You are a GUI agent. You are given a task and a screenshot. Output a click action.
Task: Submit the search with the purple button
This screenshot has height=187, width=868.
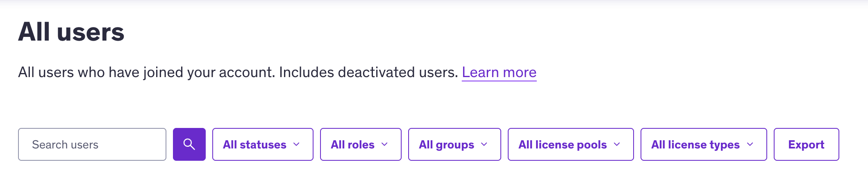point(189,144)
